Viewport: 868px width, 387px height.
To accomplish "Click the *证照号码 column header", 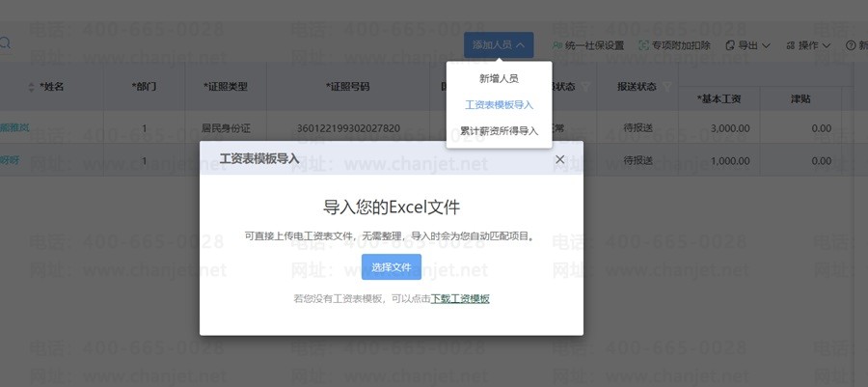I will (347, 87).
